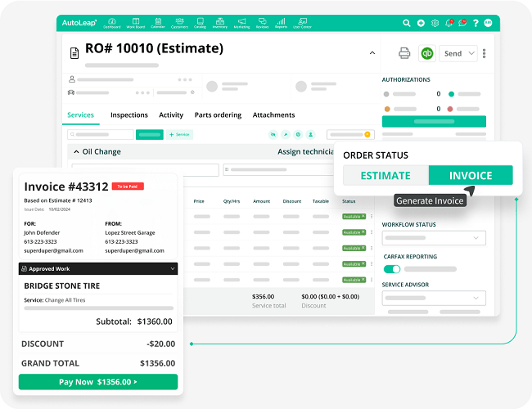Screen dimensions: 532x409
Task: Switch order status to Estimate
Action: tap(385, 175)
